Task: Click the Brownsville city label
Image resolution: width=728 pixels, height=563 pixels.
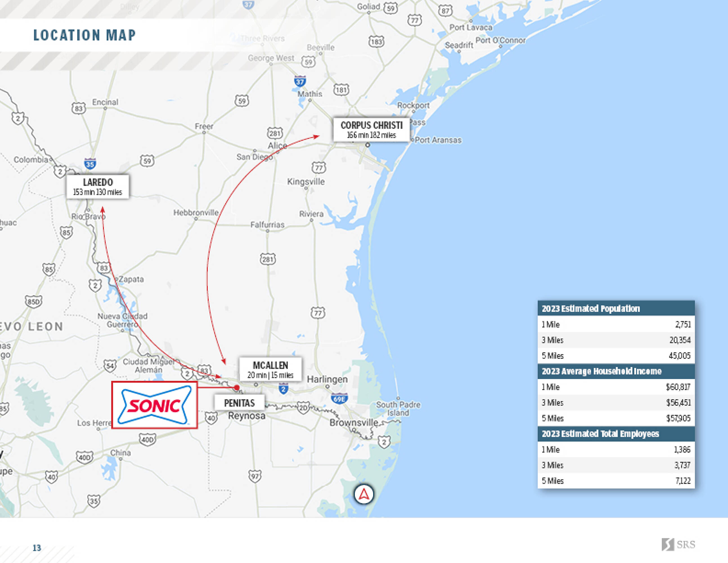Action: pyautogui.click(x=353, y=423)
